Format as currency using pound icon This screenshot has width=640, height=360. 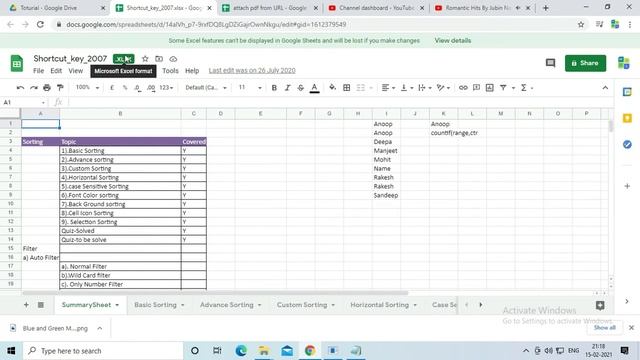click(112, 88)
